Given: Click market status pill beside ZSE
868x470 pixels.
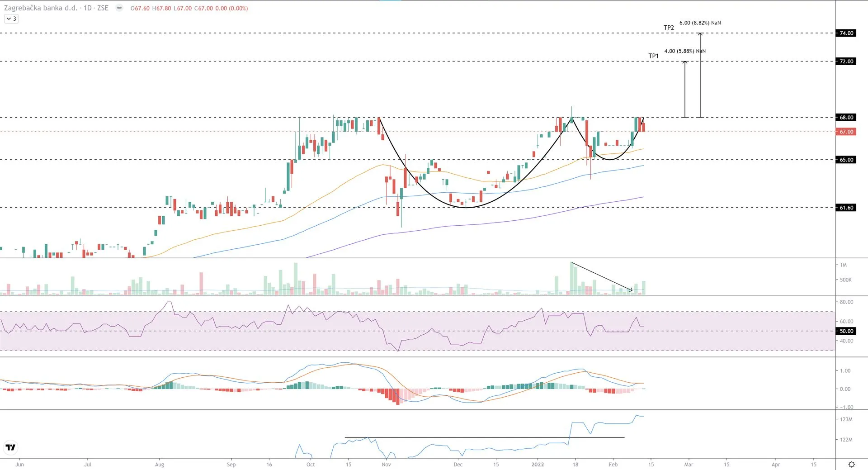Looking at the screenshot, I should (x=119, y=8).
